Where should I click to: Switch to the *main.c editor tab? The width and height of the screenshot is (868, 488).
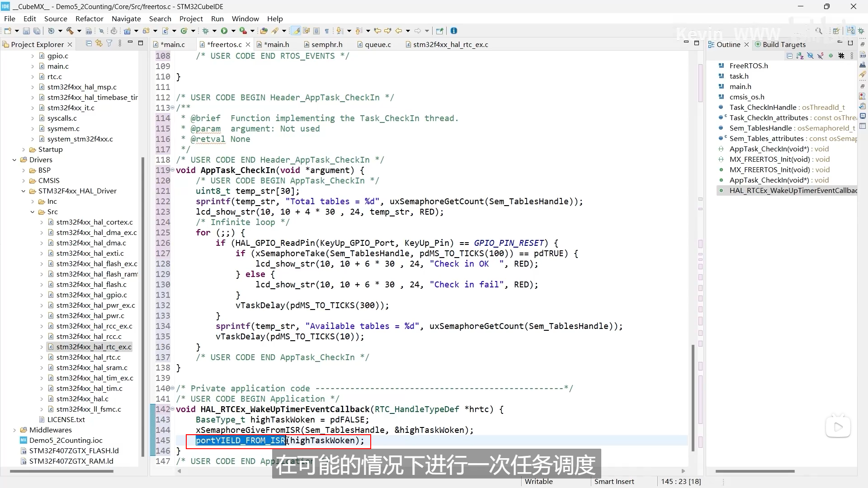coord(174,44)
